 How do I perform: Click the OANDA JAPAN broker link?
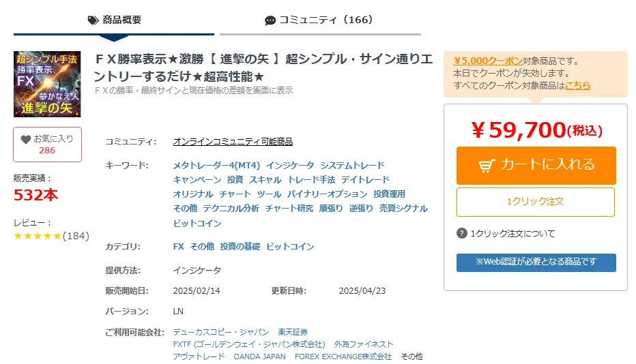point(259,357)
